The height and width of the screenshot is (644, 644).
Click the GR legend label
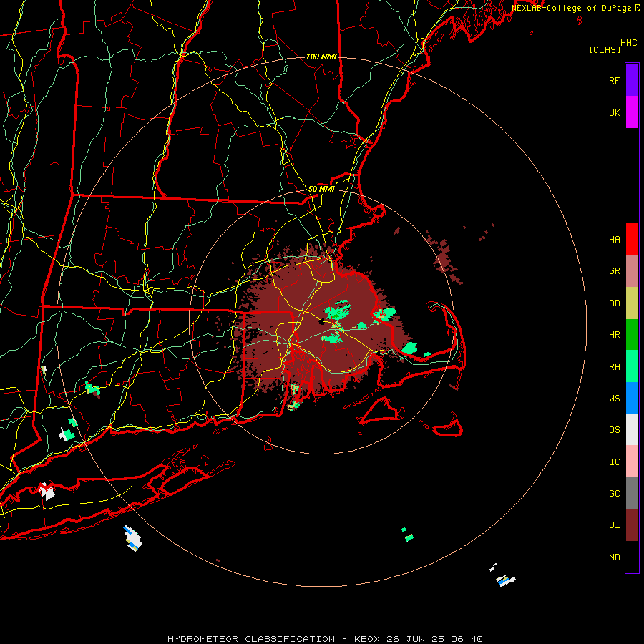coord(615,271)
